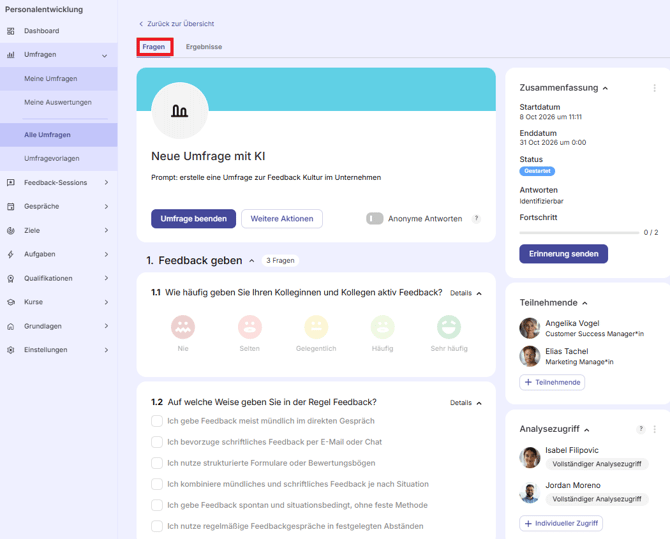670x539 pixels.
Task: Click the Einstellungen gear icon
Action: 11,350
